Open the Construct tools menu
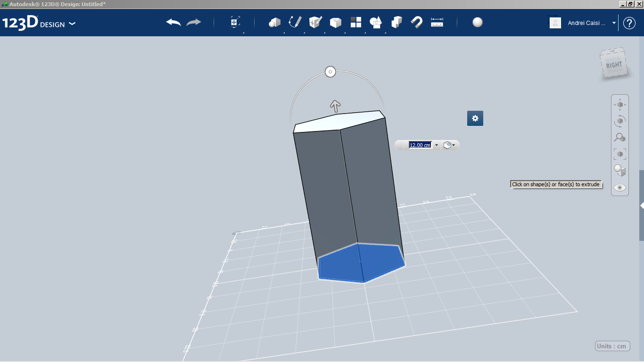The height and width of the screenshot is (362, 644). pos(315,23)
